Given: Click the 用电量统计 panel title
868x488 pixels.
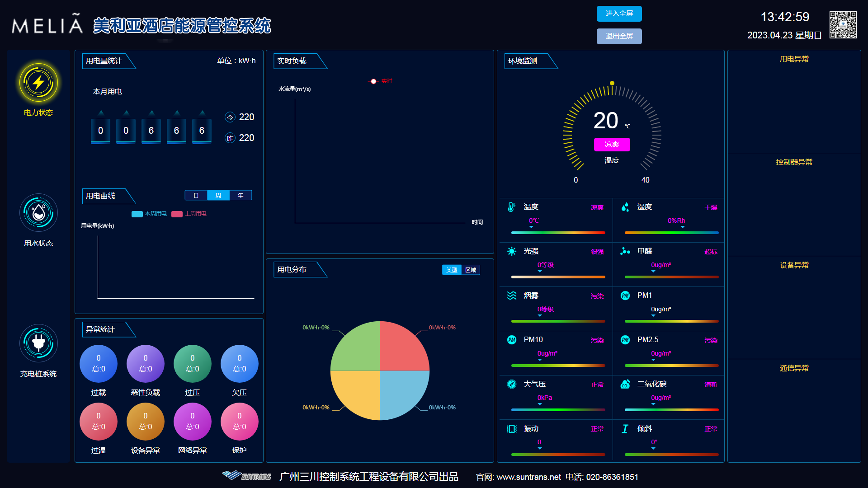Looking at the screenshot, I should (x=104, y=61).
